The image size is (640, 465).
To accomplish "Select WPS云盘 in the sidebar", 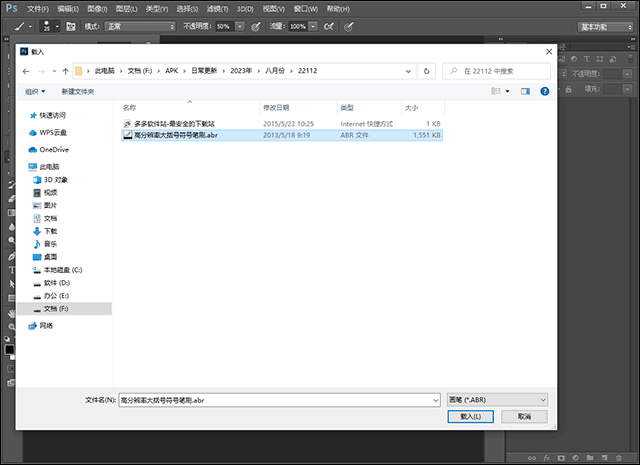I will [53, 133].
